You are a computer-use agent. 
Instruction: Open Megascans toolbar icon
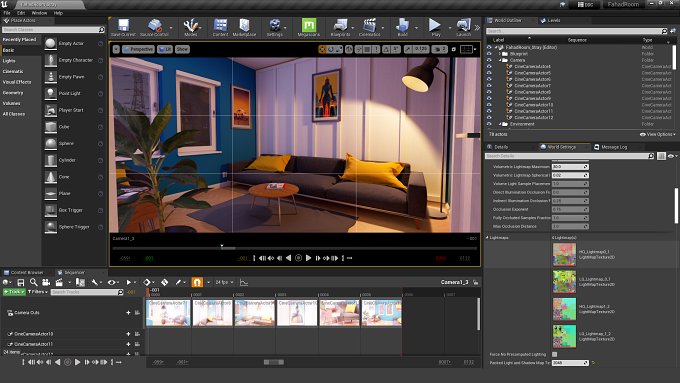[309, 25]
